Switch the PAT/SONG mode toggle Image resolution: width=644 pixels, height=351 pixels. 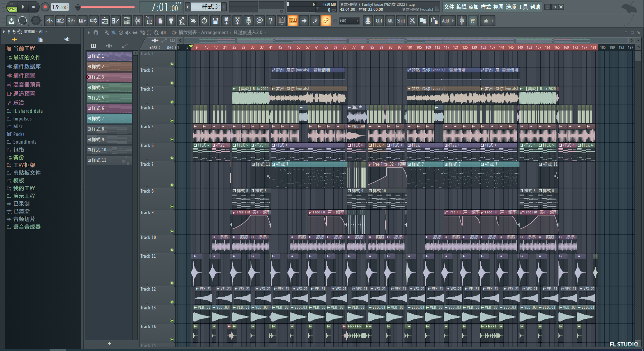[12, 7]
